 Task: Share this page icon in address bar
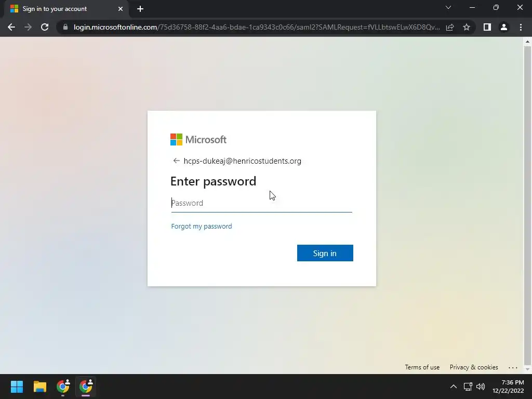pyautogui.click(x=450, y=27)
